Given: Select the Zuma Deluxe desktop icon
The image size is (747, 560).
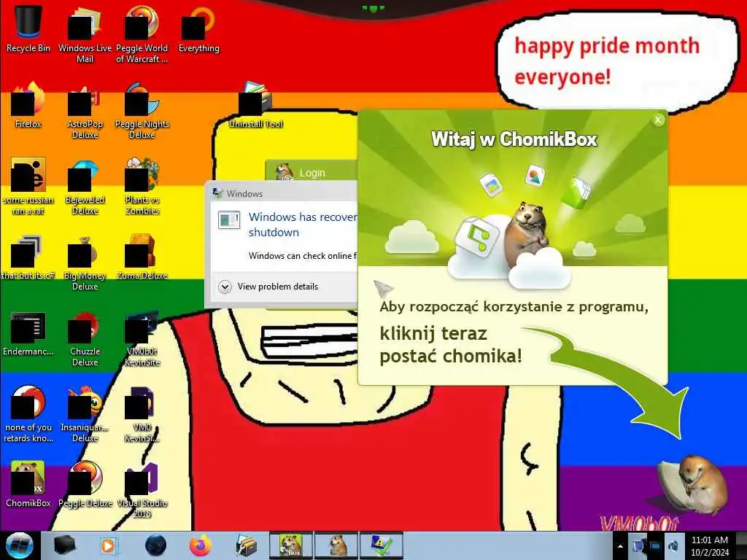Looking at the screenshot, I should point(142,256).
